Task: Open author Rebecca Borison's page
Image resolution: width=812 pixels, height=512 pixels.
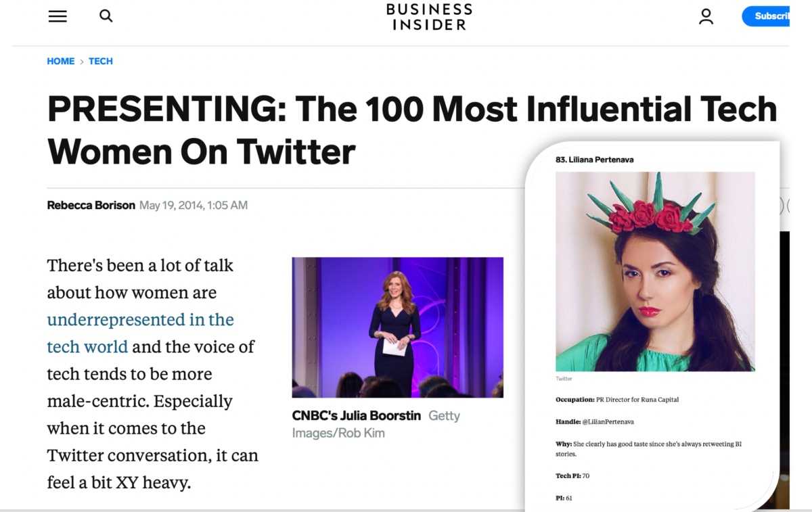Action: click(x=91, y=205)
